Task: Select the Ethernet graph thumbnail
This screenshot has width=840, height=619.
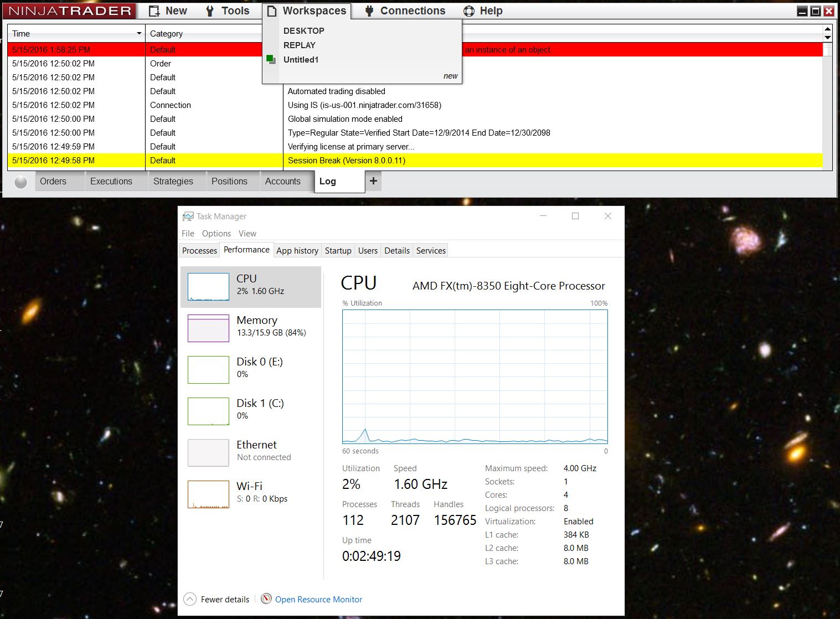Action: [208, 453]
